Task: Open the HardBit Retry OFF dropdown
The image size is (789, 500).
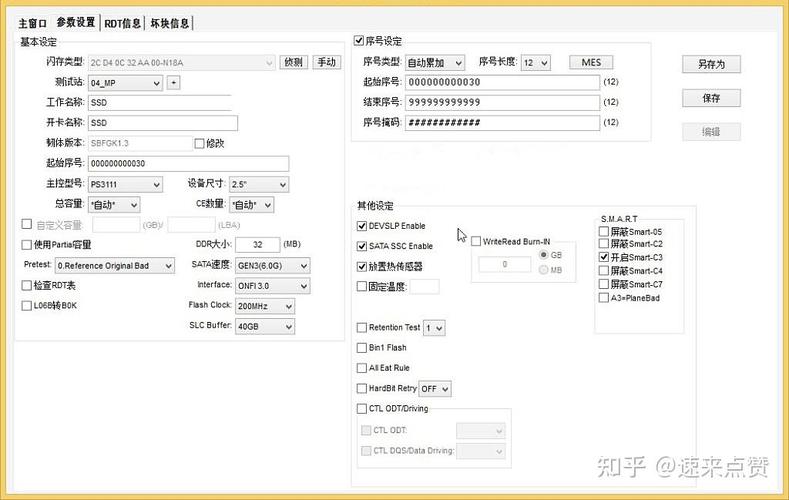Action: (x=434, y=389)
